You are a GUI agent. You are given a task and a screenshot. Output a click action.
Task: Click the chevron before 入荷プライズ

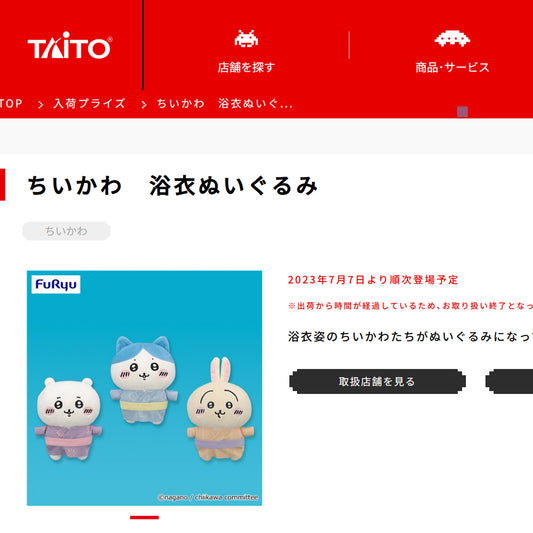pyautogui.click(x=41, y=104)
